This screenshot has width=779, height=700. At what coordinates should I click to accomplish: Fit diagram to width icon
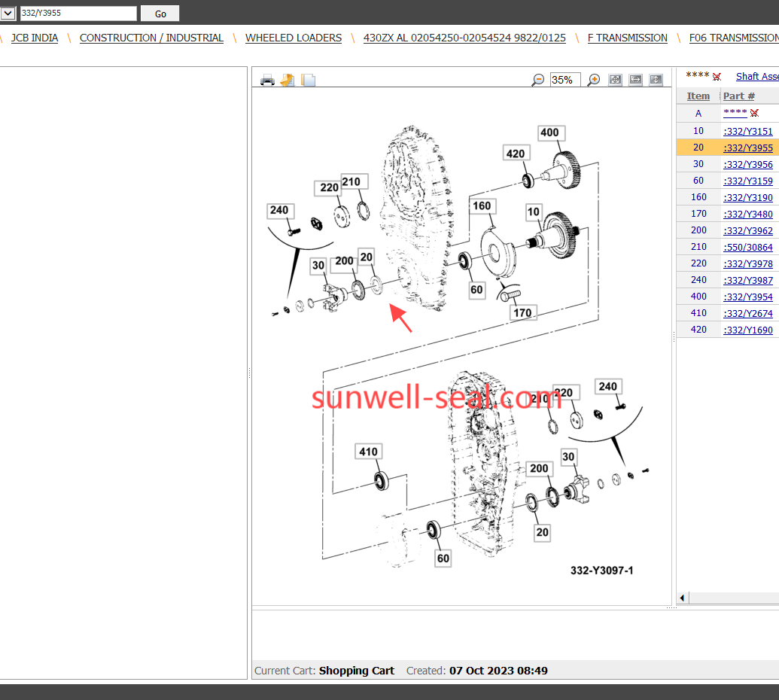pos(635,80)
